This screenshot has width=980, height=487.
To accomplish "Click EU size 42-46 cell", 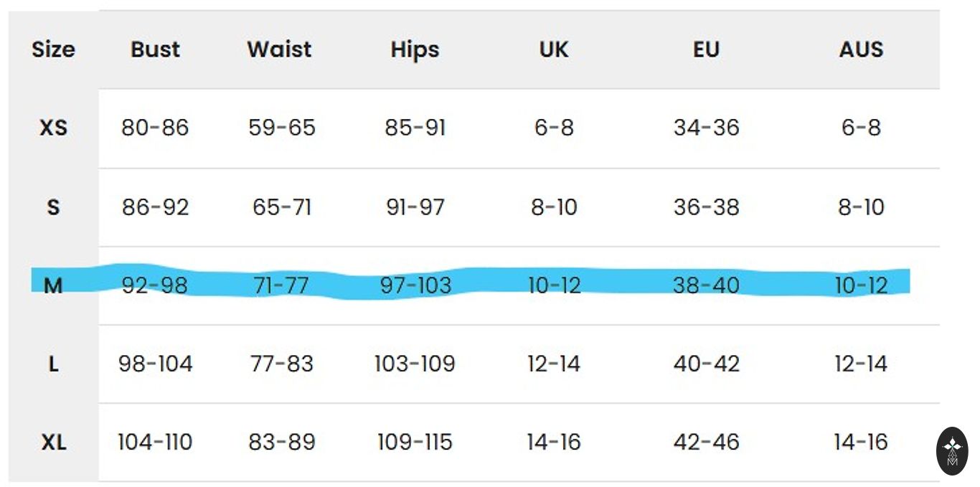I will point(706,442).
